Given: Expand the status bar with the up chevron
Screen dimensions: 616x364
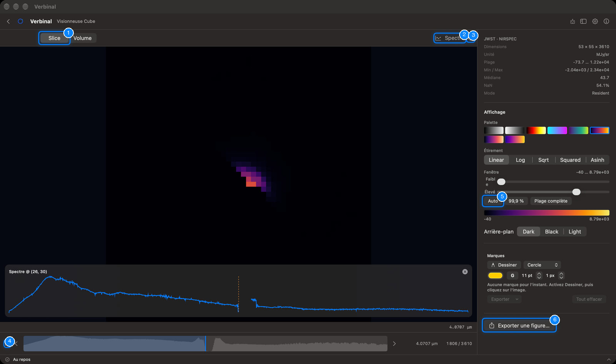Looking at the screenshot, I should (x=609, y=359).
